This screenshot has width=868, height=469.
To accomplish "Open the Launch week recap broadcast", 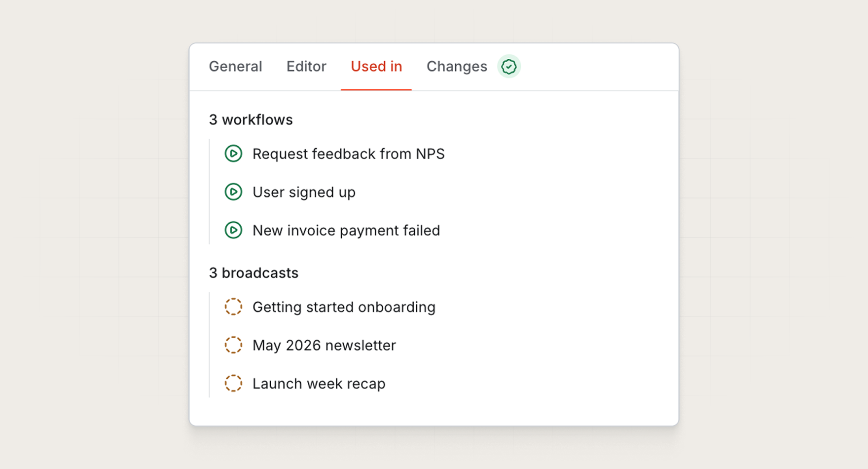I will [x=319, y=384].
